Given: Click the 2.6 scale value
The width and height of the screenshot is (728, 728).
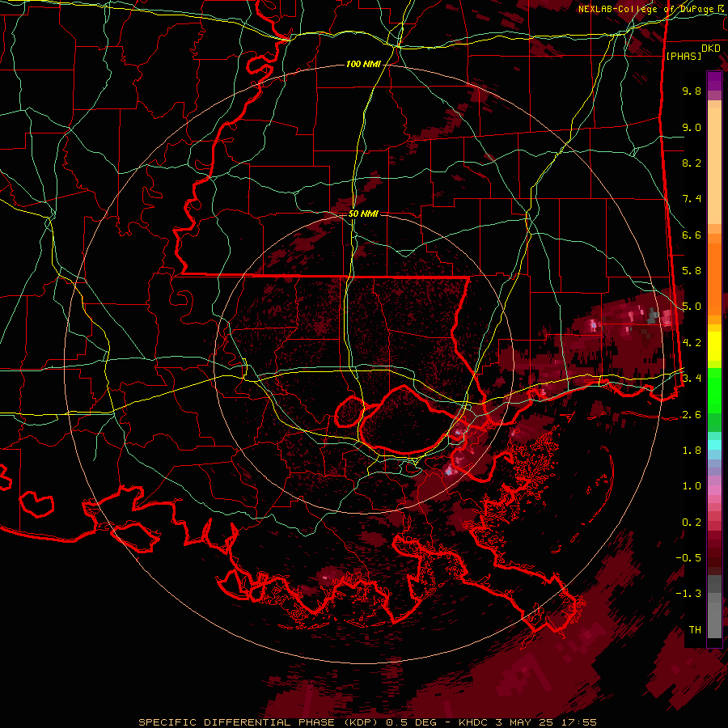Looking at the screenshot, I should click(x=692, y=414).
